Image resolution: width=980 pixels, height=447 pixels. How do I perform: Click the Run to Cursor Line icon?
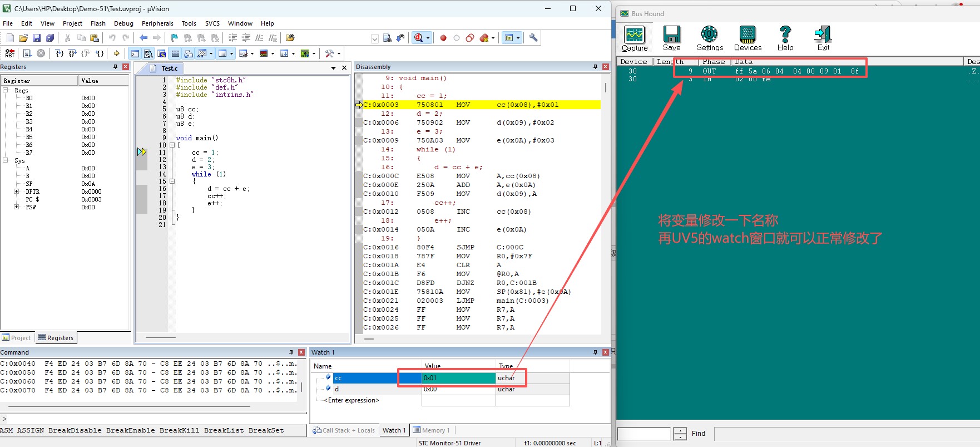coord(100,53)
